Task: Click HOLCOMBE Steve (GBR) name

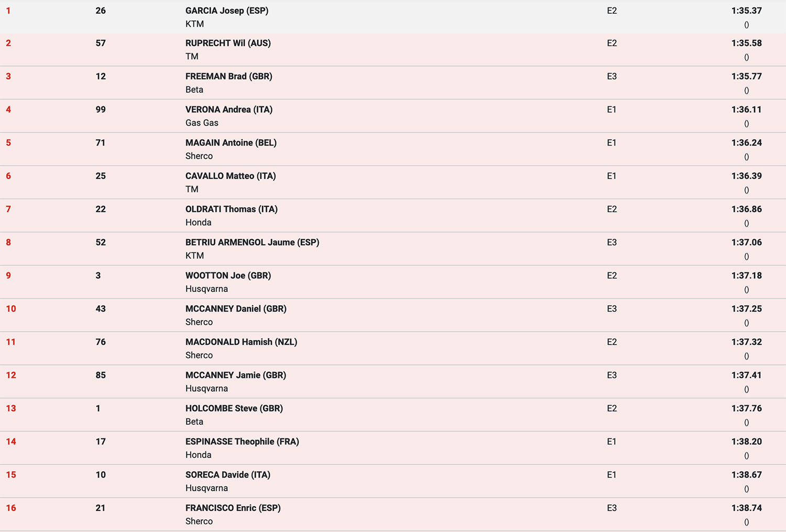Action: click(x=234, y=408)
